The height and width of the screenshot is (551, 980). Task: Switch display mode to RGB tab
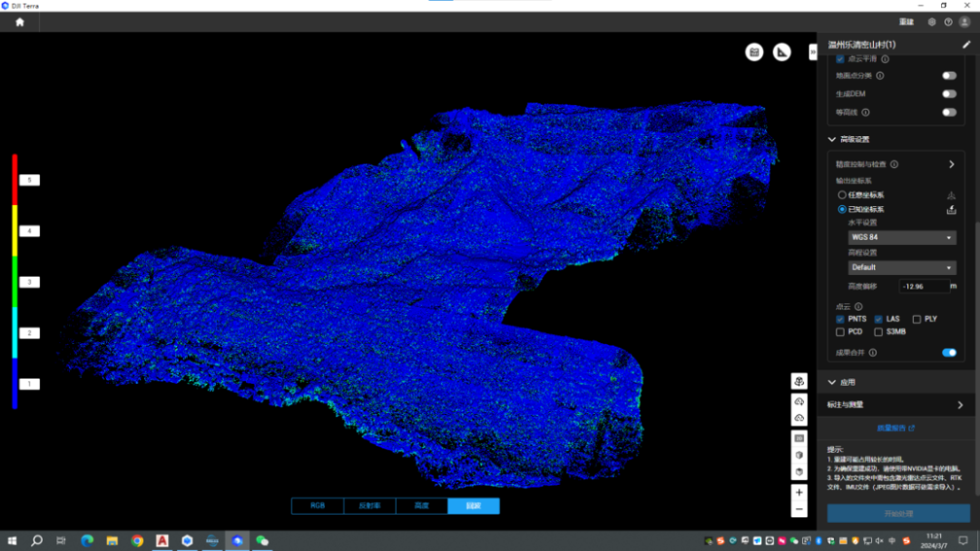(318, 506)
